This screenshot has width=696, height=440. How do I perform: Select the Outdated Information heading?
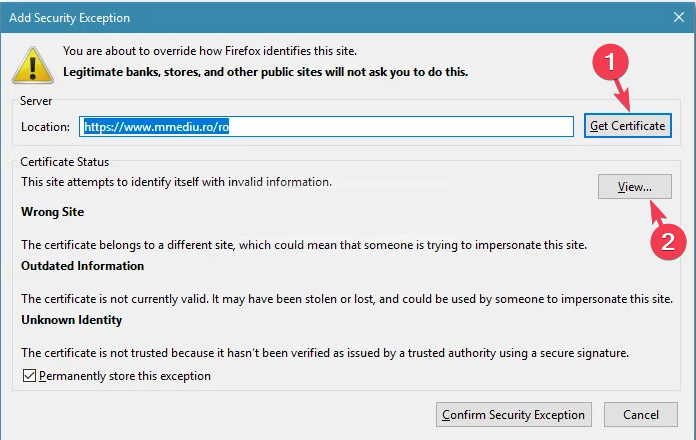tap(83, 266)
